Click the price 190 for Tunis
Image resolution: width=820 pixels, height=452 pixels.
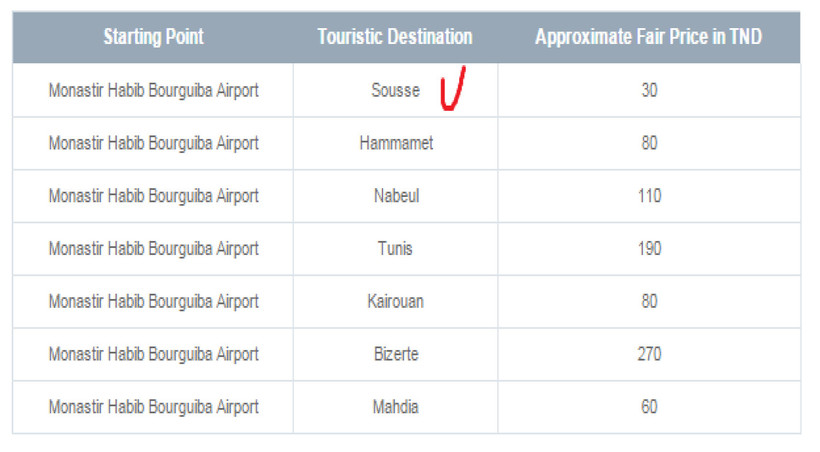tap(649, 249)
